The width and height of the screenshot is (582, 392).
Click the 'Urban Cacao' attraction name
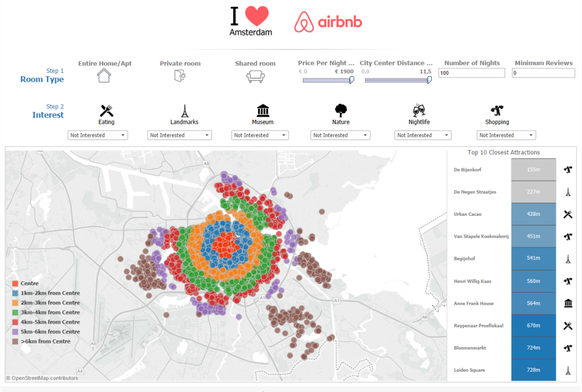467,214
